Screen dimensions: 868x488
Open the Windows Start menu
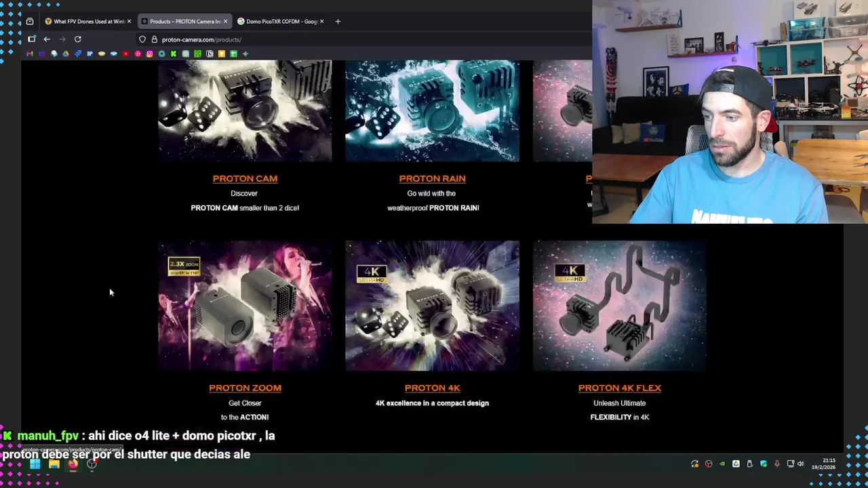35,464
